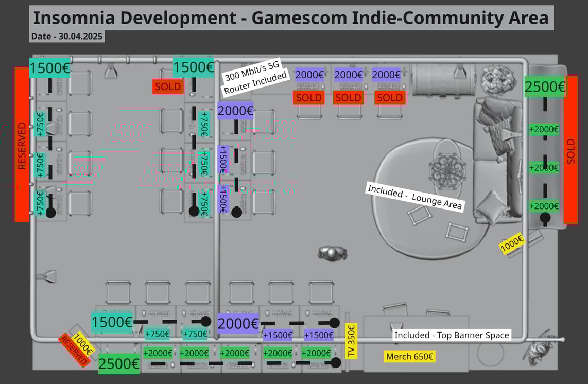Select the SOLD tag beside the router note

point(168,86)
